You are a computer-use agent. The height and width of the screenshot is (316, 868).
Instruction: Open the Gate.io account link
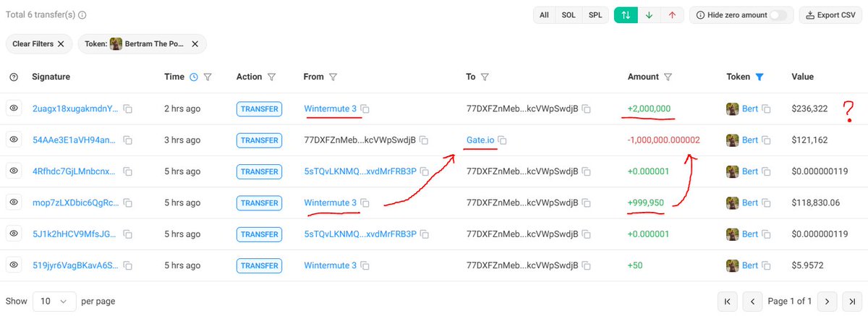tap(480, 140)
